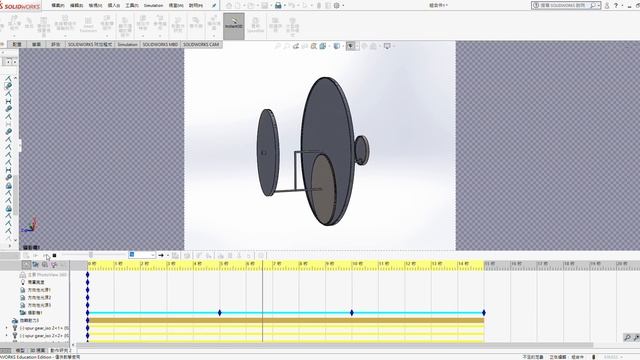Click Calculate motion study icon
Viewport: 640px width, 360px height.
[x=26, y=256]
